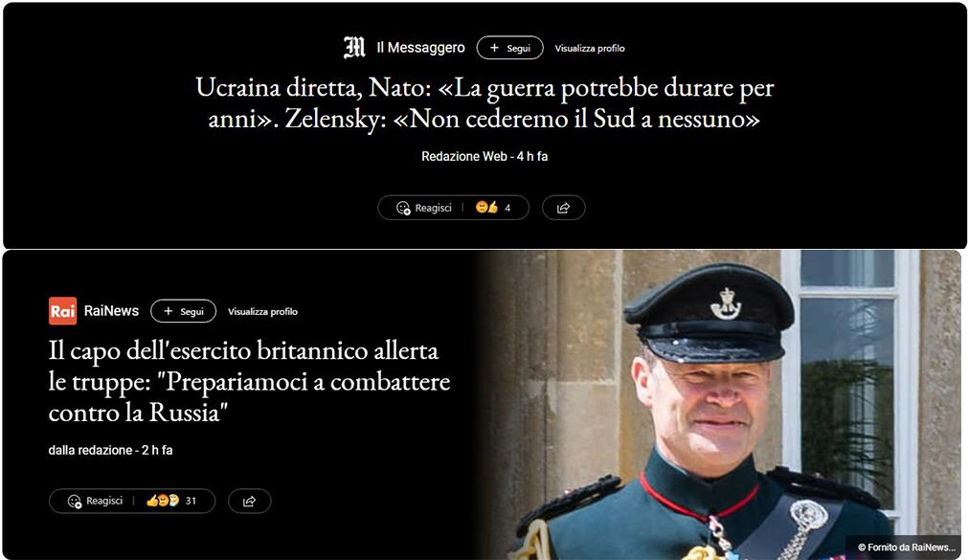Open Visualizza profilo for Il Messaggero
This screenshot has width=968, height=560.
590,48
